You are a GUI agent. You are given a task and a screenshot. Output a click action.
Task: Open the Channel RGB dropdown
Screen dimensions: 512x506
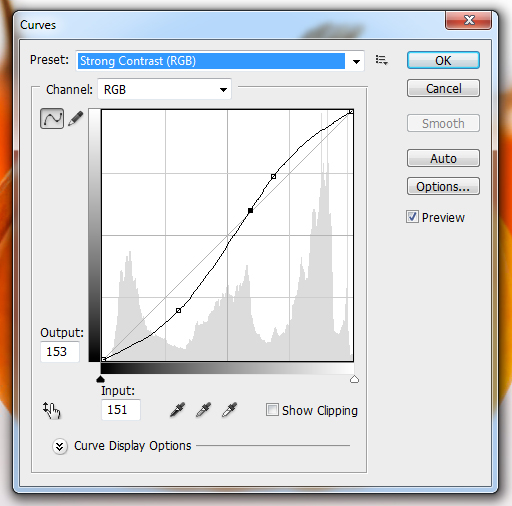(164, 89)
